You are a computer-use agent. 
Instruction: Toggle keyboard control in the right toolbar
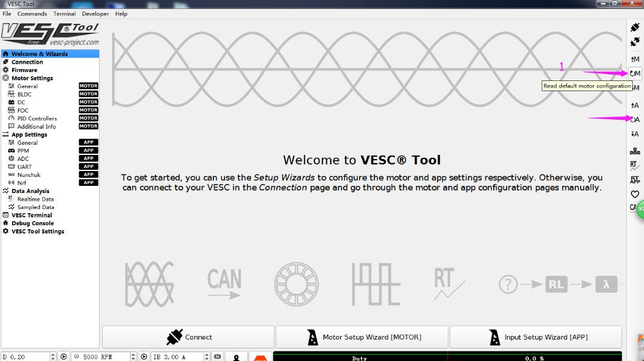635,151
